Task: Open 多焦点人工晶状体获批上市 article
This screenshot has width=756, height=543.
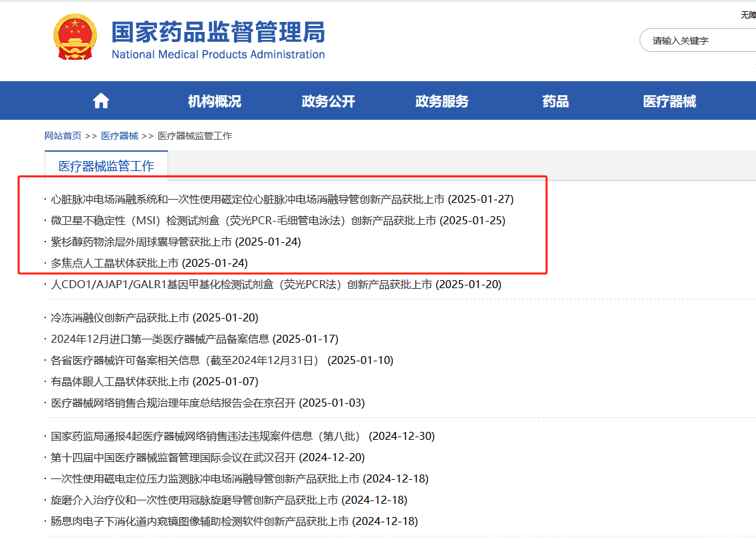Action: point(150,263)
